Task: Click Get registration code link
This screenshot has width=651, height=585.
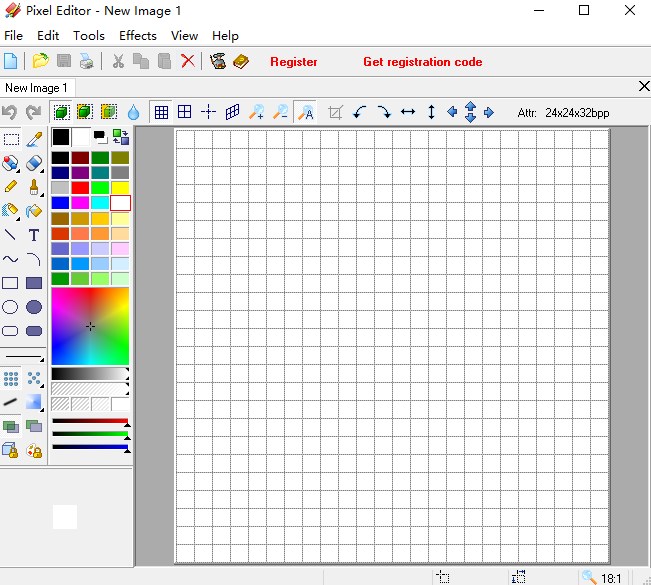Action: coord(422,62)
